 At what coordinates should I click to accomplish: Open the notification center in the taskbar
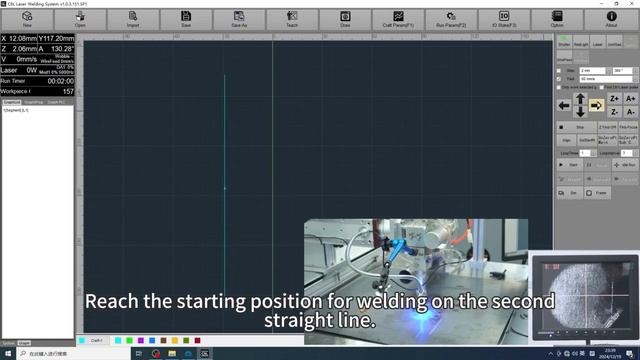[x=630, y=353]
